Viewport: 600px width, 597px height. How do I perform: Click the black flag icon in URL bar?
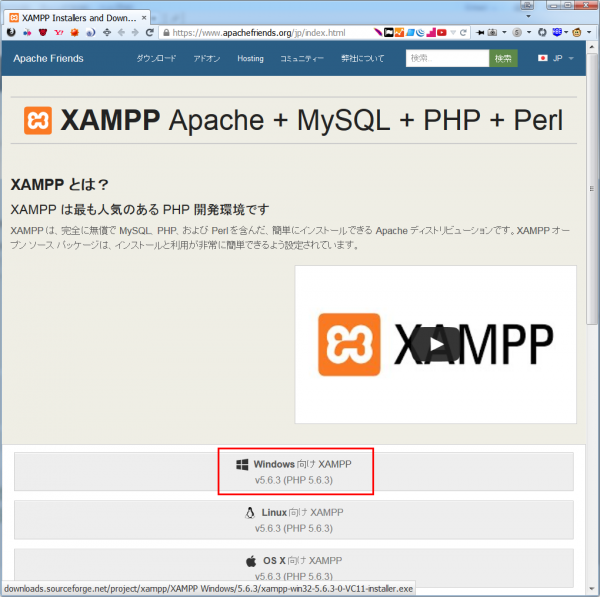(x=389, y=33)
